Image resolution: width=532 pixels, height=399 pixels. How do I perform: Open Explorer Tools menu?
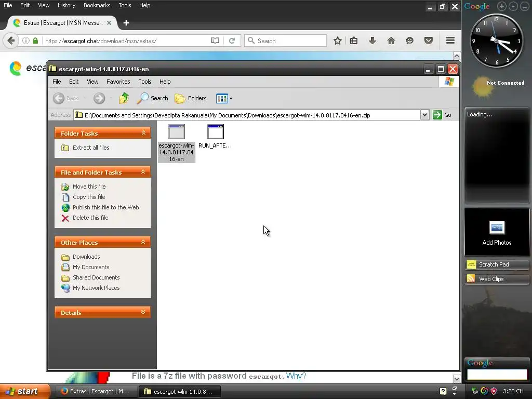click(145, 82)
